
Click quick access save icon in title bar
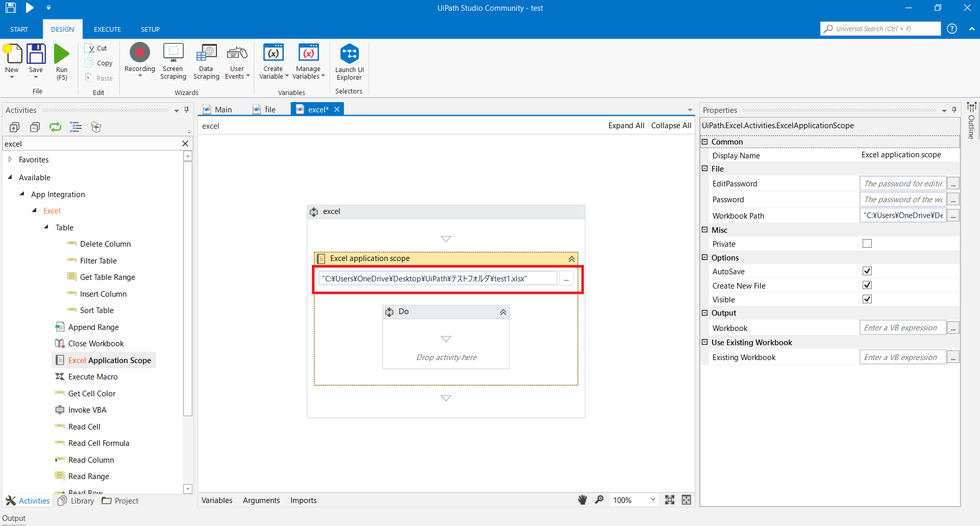(x=11, y=8)
